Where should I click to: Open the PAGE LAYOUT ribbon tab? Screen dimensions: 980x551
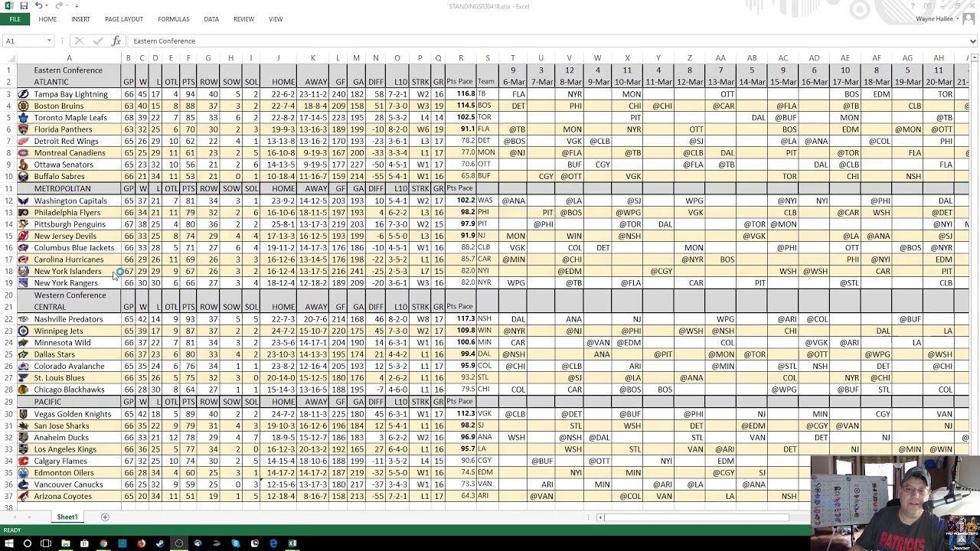(124, 19)
